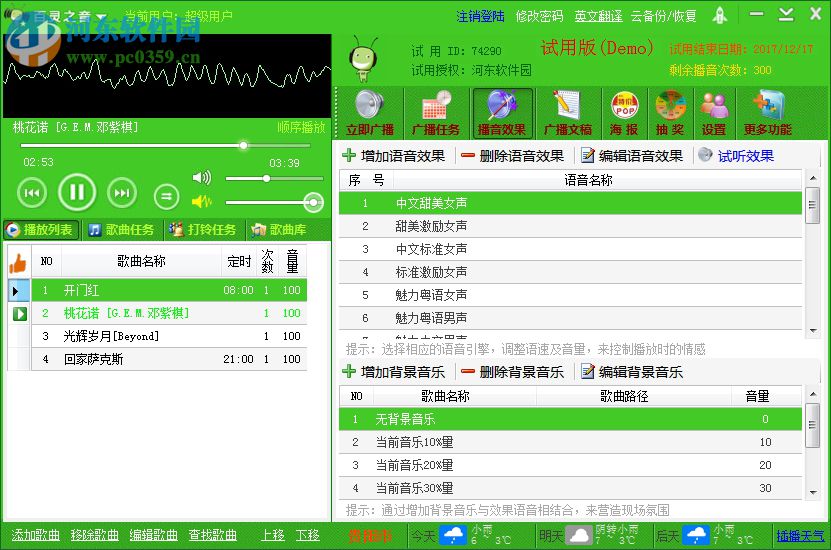Adjust the main volume slider handle
831x550 pixels.
[x=267, y=179]
